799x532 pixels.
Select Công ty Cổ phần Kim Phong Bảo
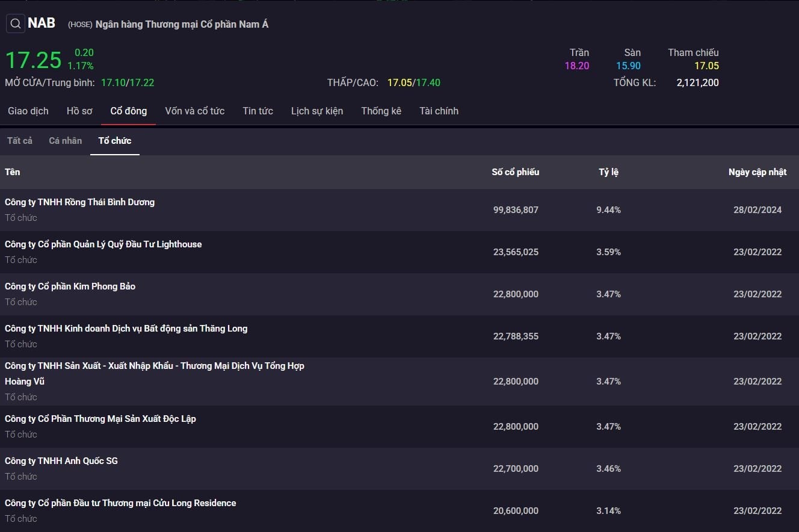[x=70, y=286]
